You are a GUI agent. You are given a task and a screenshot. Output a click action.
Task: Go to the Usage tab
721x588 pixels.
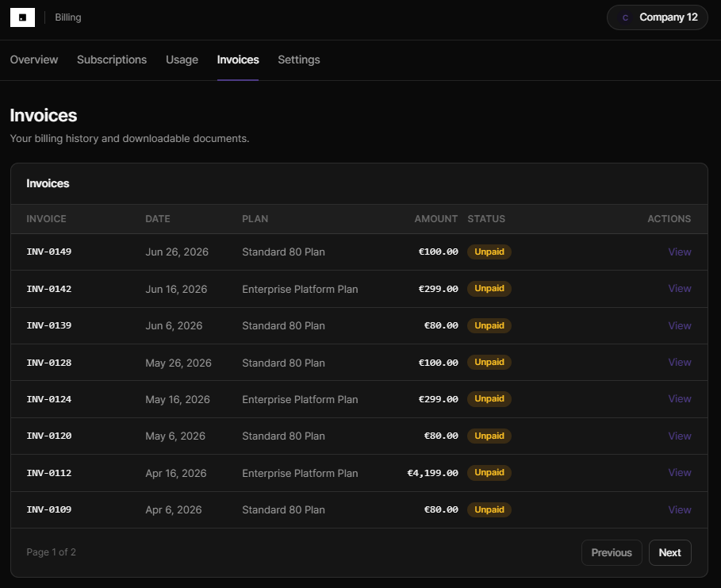[x=182, y=60]
